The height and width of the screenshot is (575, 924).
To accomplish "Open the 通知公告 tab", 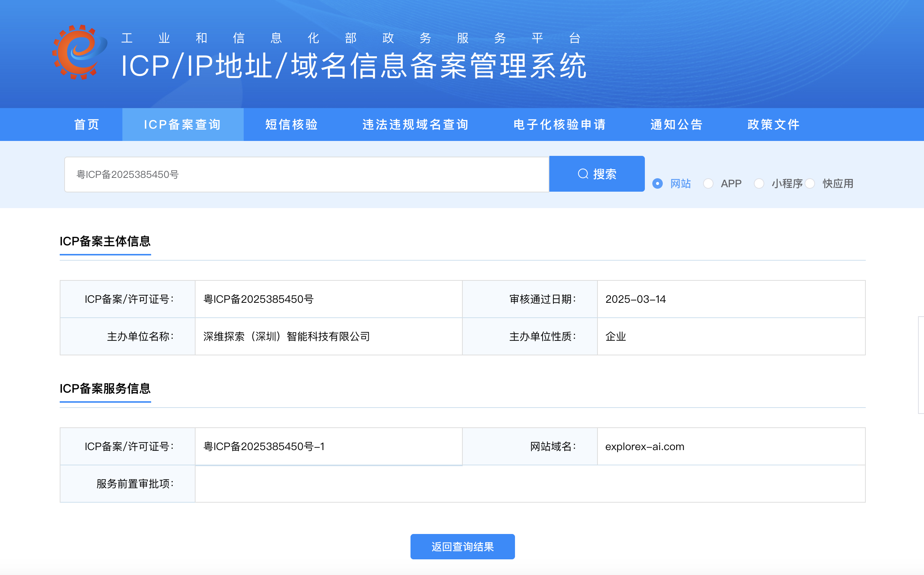I will [676, 125].
